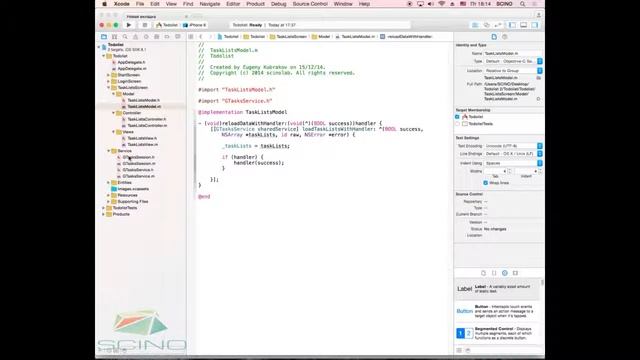Open the Symbol navigator icon
This screenshot has height=360, width=640.
tap(114, 37)
